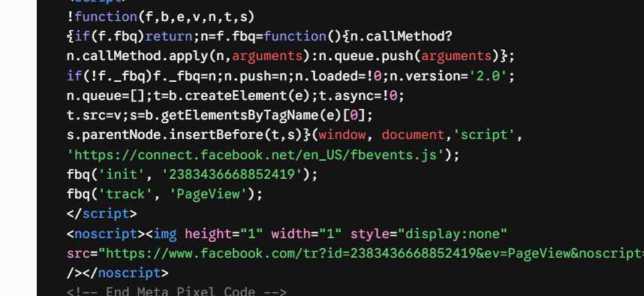This screenshot has width=644, height=296.
Task: Click s.parentNode.insertBefore(t,s) in the code
Action: point(185,135)
